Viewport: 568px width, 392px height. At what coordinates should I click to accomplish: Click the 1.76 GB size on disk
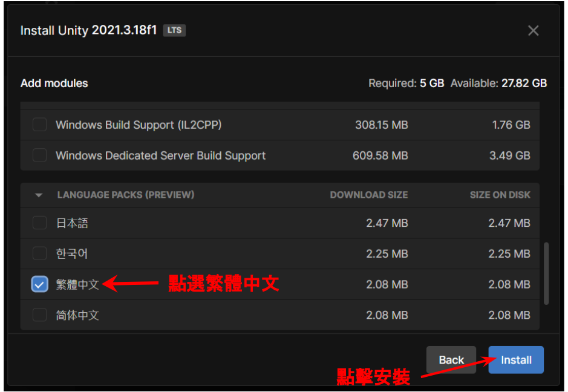click(x=511, y=125)
